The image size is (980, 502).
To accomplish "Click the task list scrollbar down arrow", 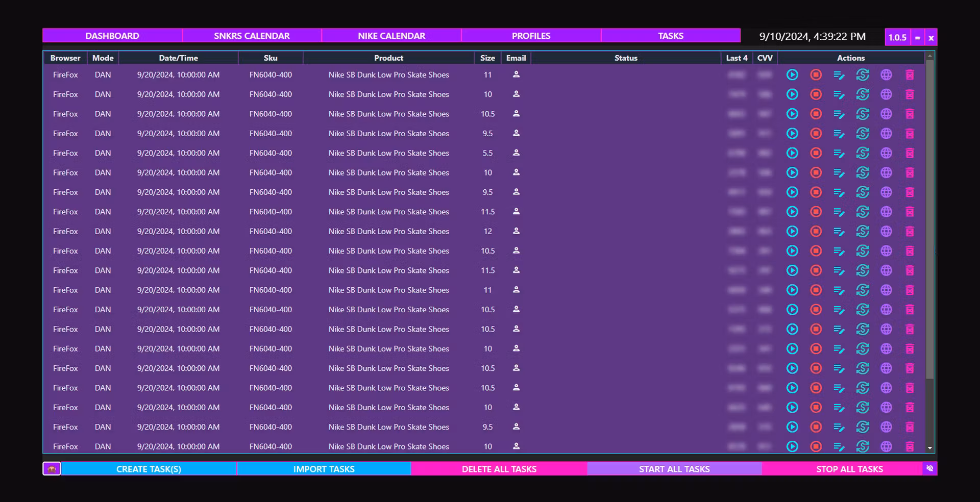I will [x=930, y=448].
